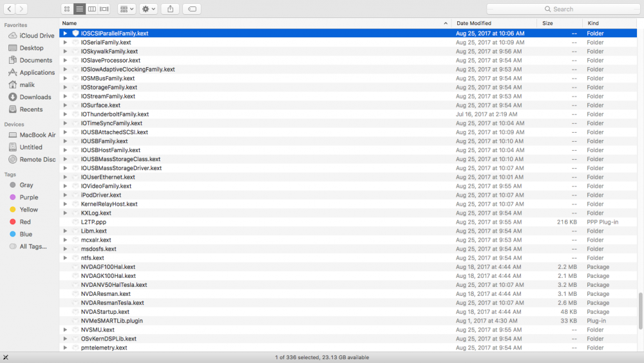The height and width of the screenshot is (363, 644).
Task: Select the list view toggle button
Action: pos(79,9)
